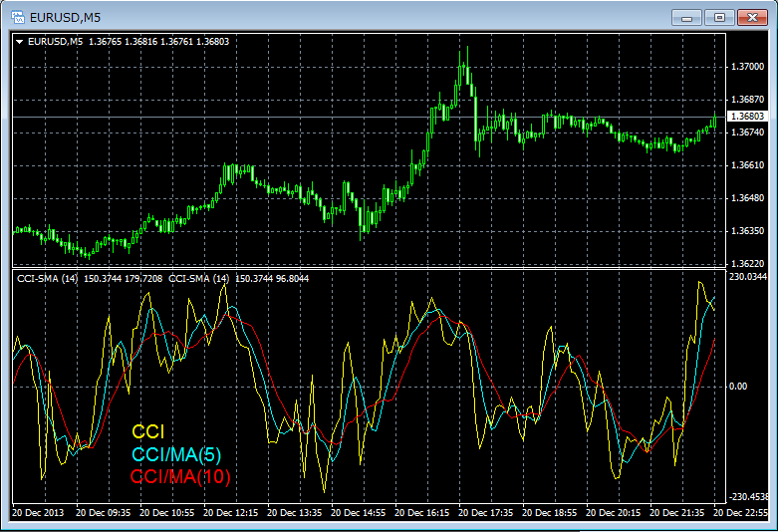The height and width of the screenshot is (532, 778).
Task: Click the 20 Dec 22:55 time label
Action: point(742,512)
